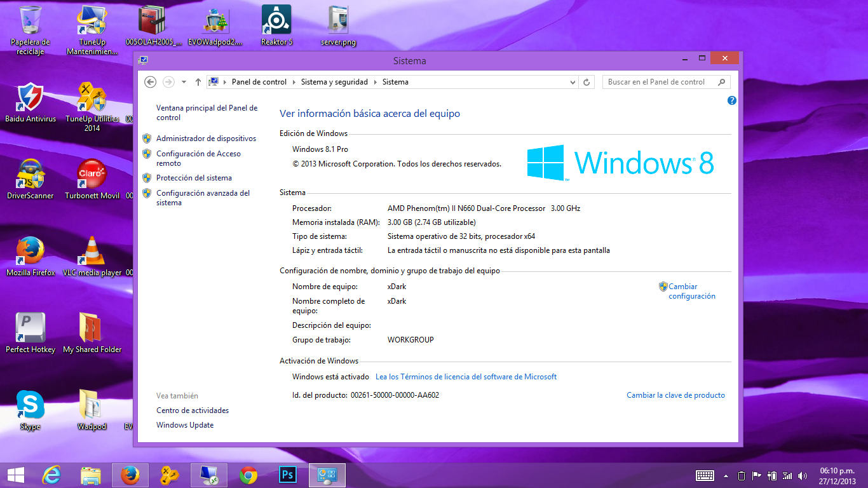868x488 pixels.
Task: Click the Sistema breadcrumb segment
Action: [x=395, y=82]
